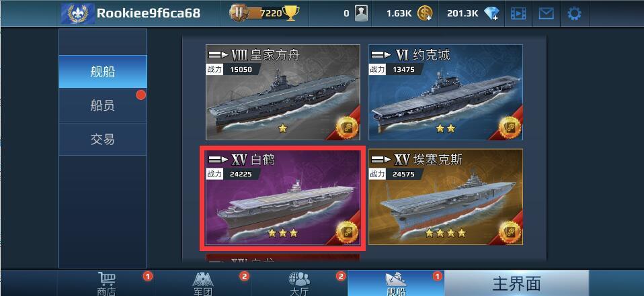Click the friends silhouette icon
The height and width of the screenshot is (296, 644).
(x=362, y=14)
